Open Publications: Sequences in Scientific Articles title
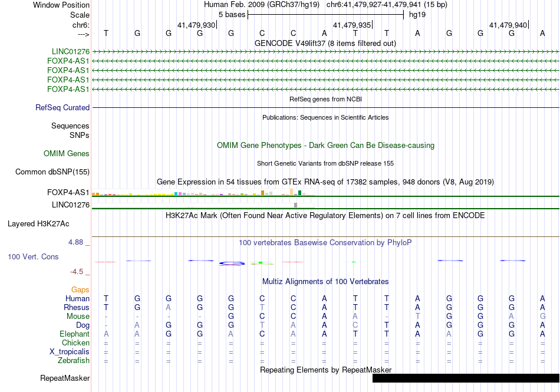 click(x=325, y=117)
